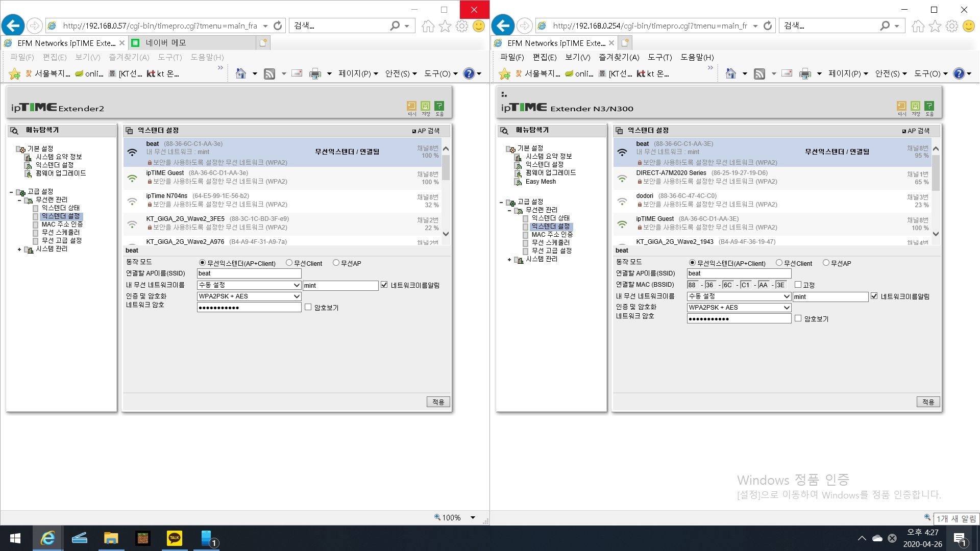The width and height of the screenshot is (980, 551).
Task: Click AP list scrollbar thumb in right window
Action: pos(936,172)
